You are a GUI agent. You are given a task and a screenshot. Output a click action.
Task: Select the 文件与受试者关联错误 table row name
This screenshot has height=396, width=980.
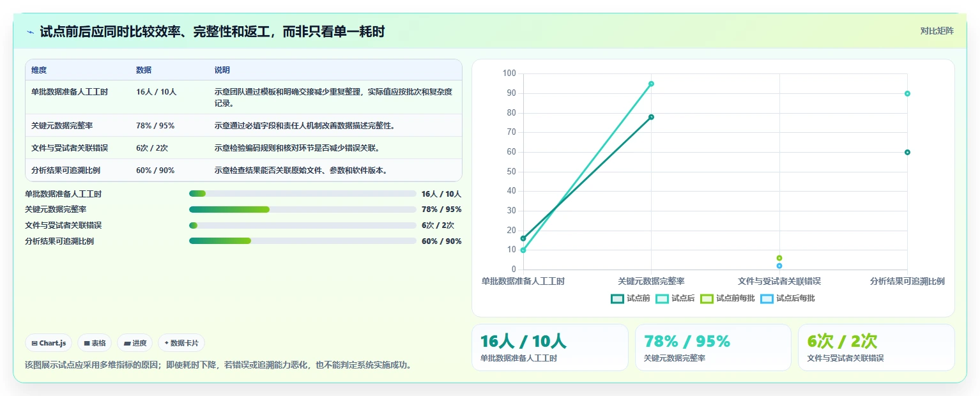[x=70, y=148]
